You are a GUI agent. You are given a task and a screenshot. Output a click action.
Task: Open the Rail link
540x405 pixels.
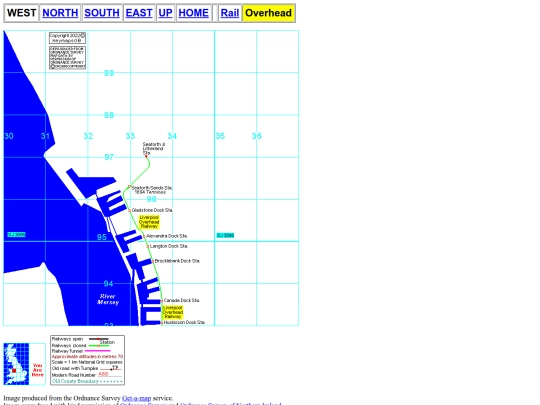point(230,13)
